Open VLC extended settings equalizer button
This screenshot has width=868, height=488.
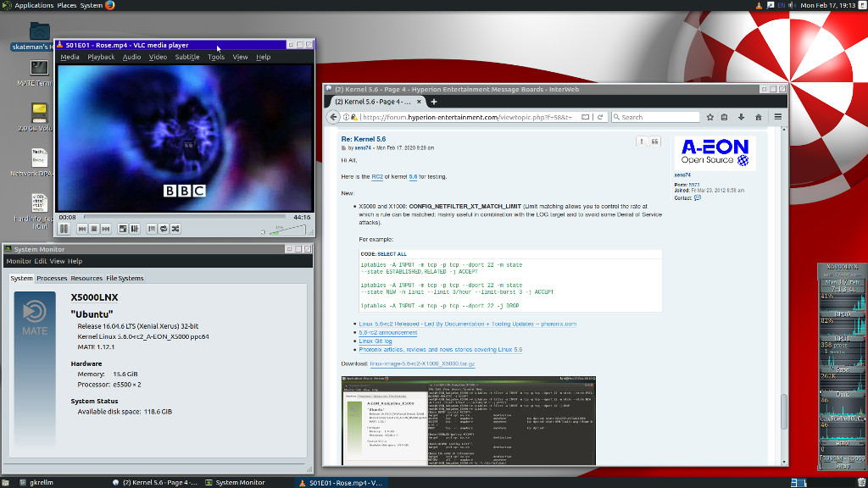coord(135,229)
